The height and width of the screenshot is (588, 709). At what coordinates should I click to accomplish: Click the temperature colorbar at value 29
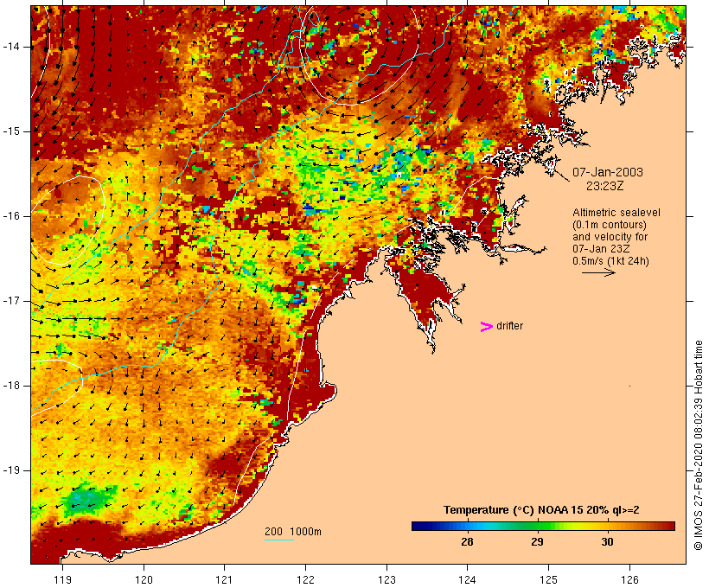[537, 526]
